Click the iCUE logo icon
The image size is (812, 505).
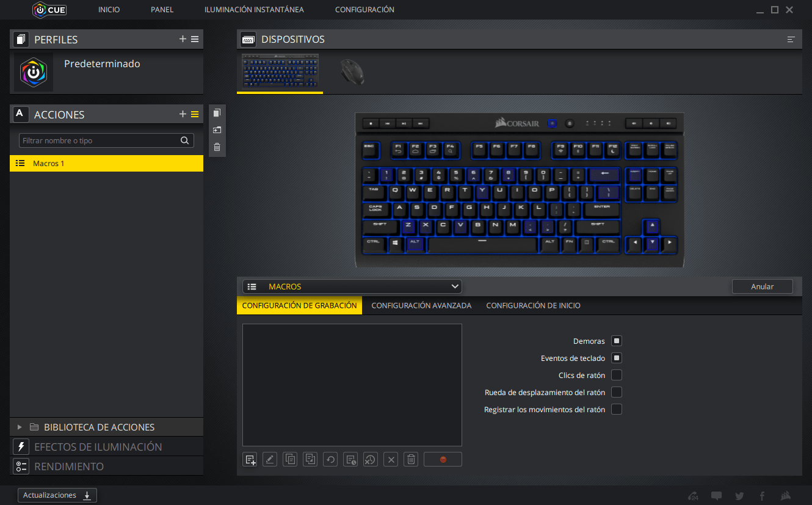[49, 10]
